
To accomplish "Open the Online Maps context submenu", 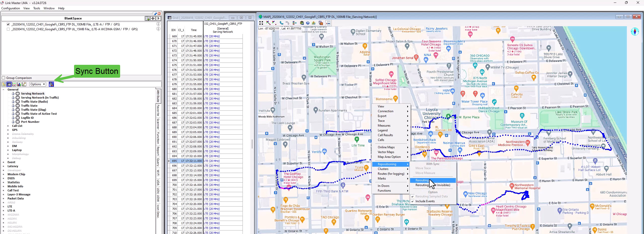I will point(391,147).
